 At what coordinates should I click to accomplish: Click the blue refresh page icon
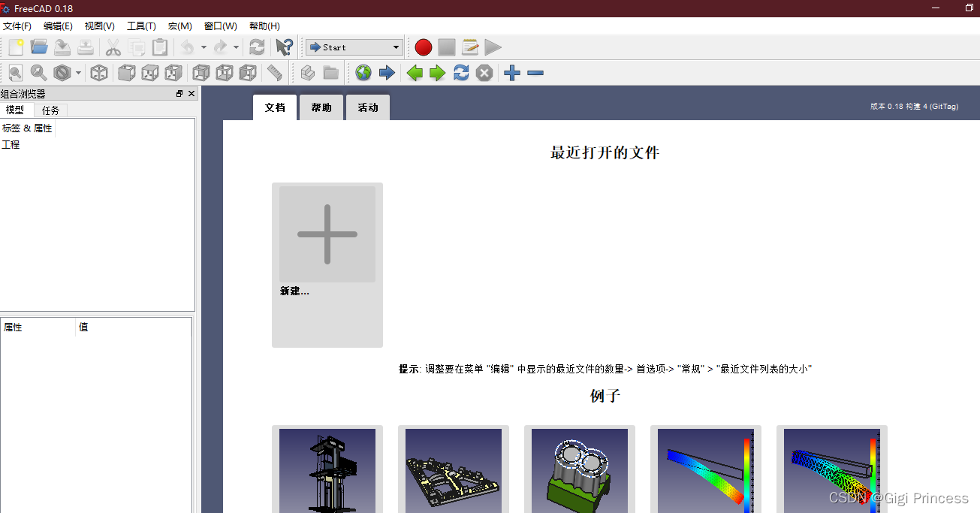coord(461,73)
